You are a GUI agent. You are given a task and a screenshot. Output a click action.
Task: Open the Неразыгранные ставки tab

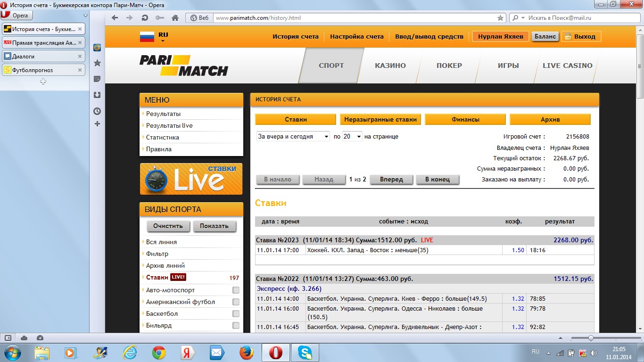(x=380, y=120)
